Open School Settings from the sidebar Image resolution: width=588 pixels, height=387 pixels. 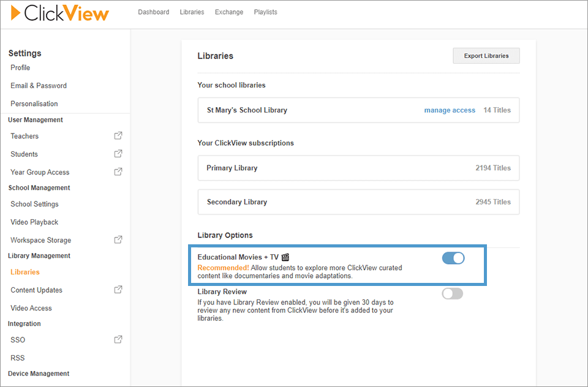pos(34,204)
